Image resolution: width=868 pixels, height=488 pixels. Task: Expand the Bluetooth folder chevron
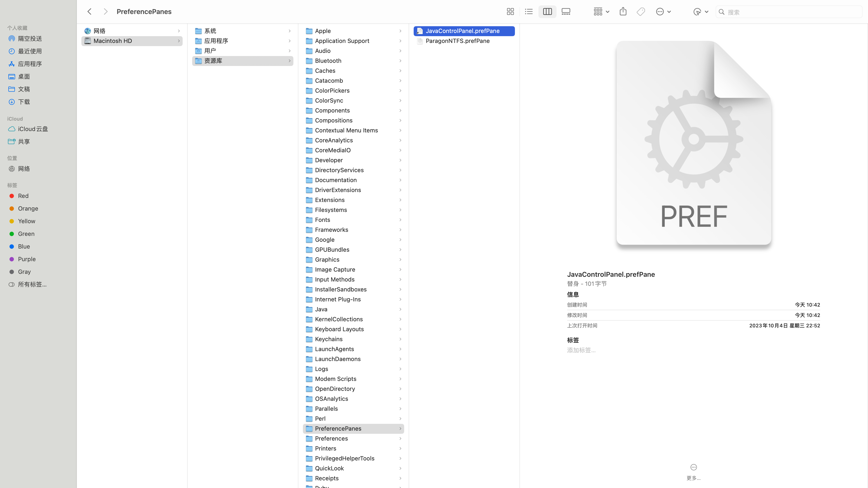tap(400, 61)
